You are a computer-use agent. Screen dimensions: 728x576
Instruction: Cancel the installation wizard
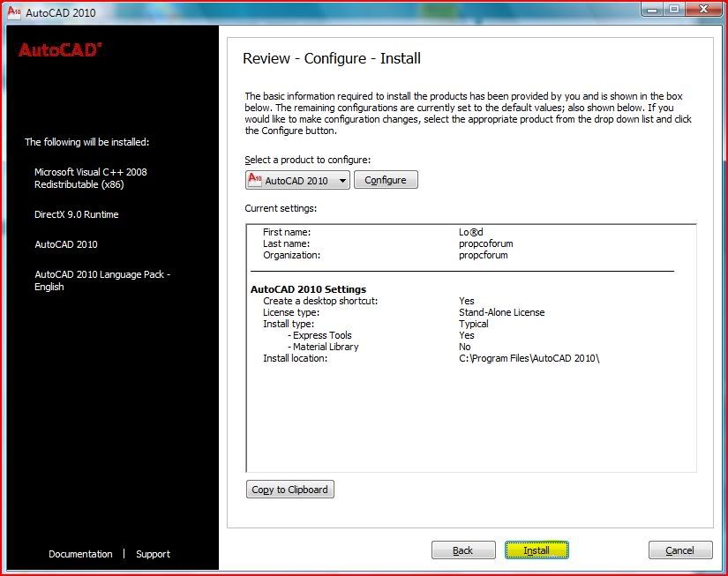[x=680, y=550]
